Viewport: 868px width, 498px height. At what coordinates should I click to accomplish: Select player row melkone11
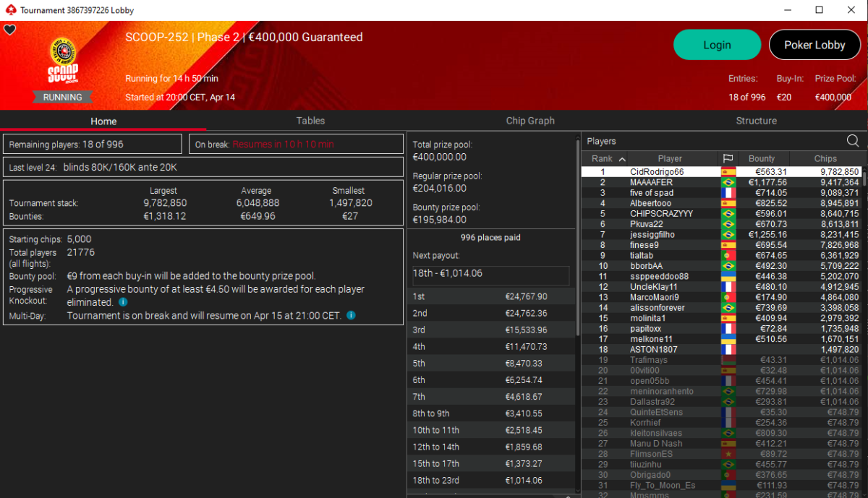point(721,339)
